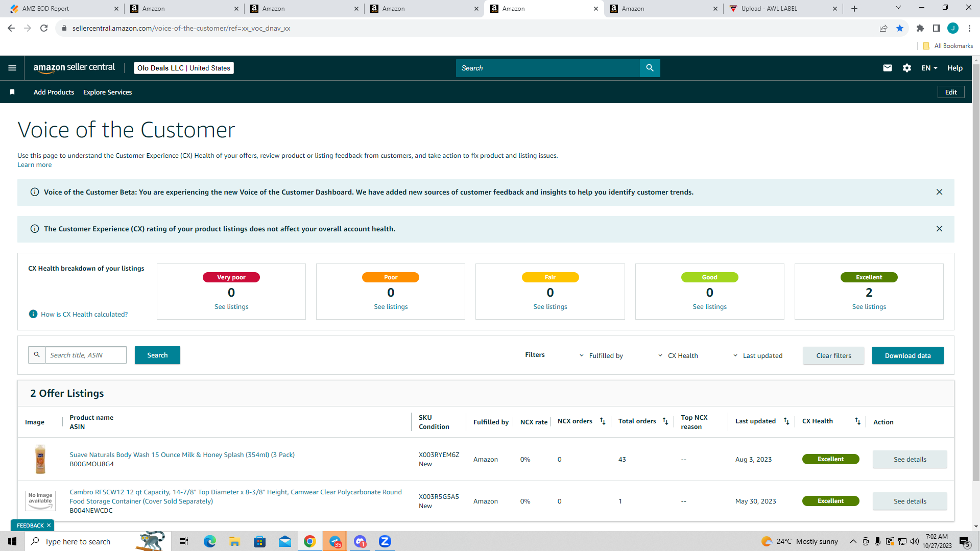The height and width of the screenshot is (551, 980).
Task: Open the browser side panel icon
Action: (x=937, y=28)
